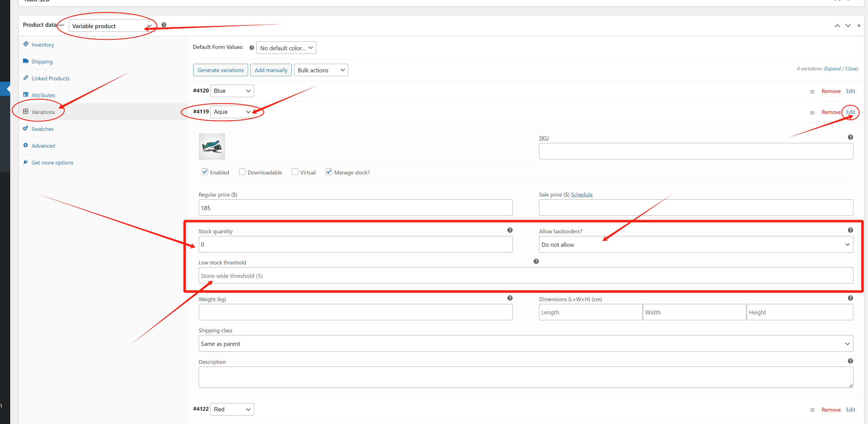Click the Schedule link for sale price
This screenshot has width=868, height=424.
pyautogui.click(x=581, y=194)
